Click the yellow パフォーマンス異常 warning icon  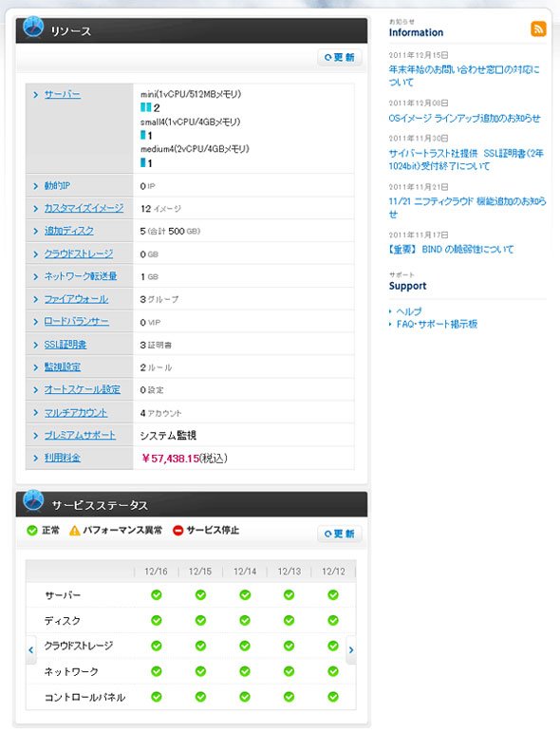click(75, 531)
